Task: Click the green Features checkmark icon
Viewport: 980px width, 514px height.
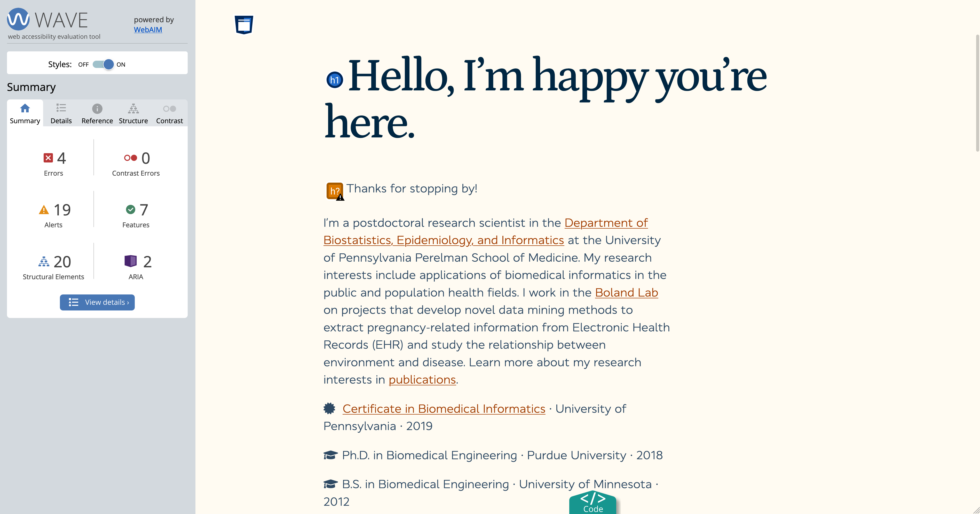Action: click(x=130, y=209)
